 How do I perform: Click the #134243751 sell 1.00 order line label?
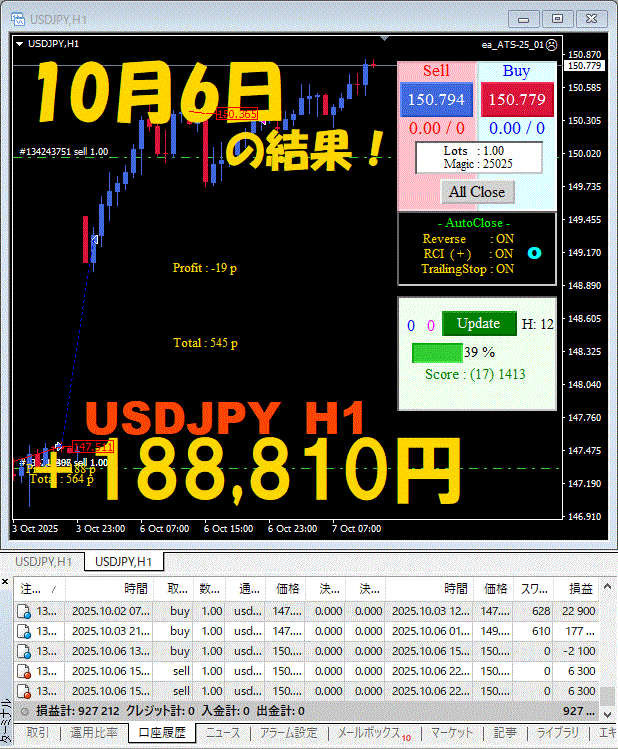64,152
